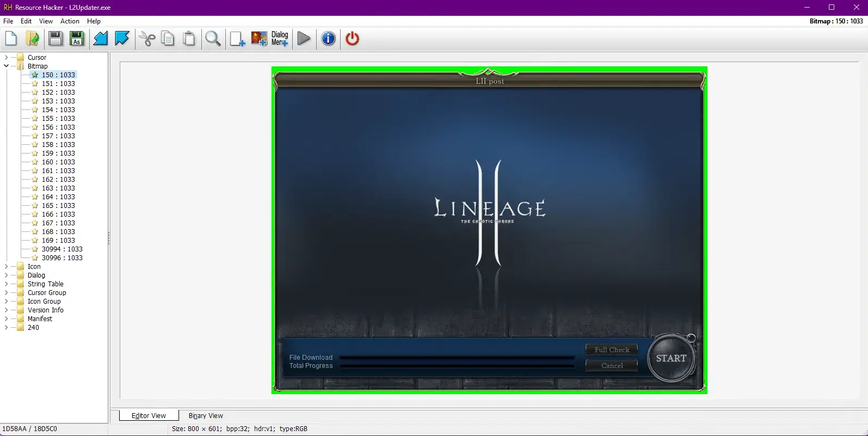Open the File menu
The height and width of the screenshot is (436, 868).
[x=8, y=21]
